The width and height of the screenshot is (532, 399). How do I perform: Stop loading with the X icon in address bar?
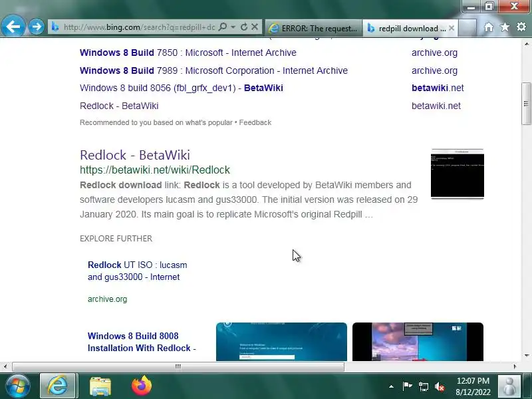pos(255,27)
